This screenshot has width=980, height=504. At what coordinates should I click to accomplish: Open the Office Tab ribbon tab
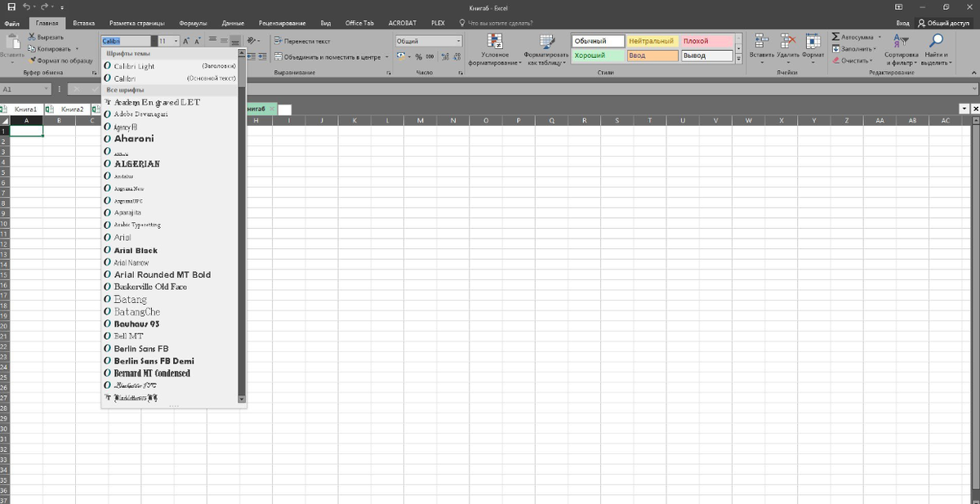click(359, 24)
